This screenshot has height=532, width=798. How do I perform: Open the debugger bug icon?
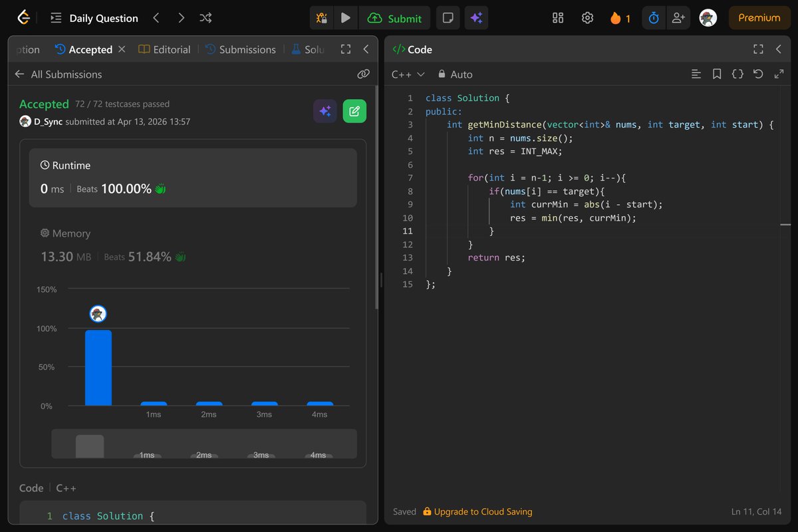point(321,18)
